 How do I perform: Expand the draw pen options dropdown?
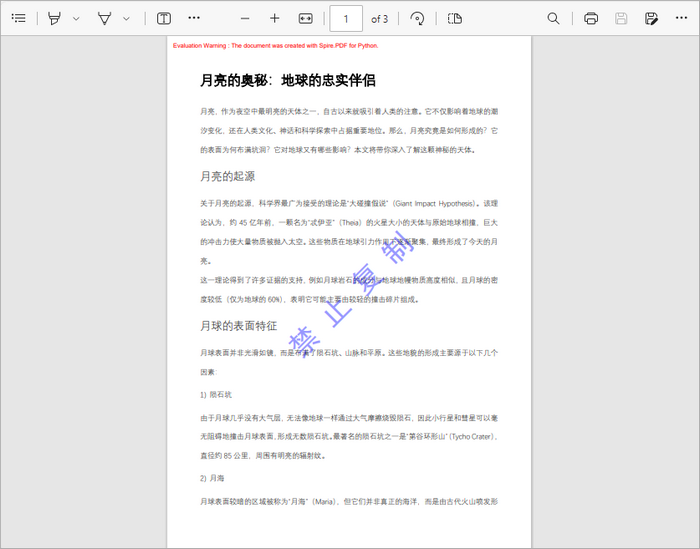click(126, 19)
